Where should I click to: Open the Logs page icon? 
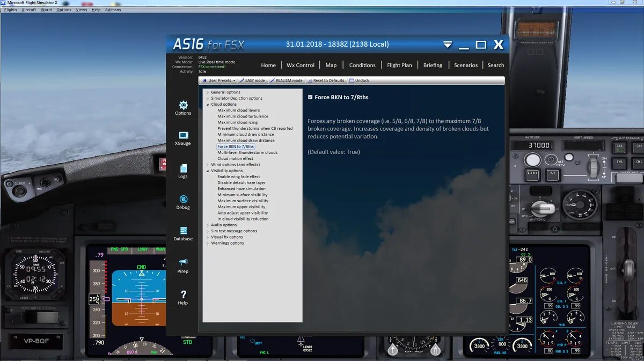(x=183, y=171)
